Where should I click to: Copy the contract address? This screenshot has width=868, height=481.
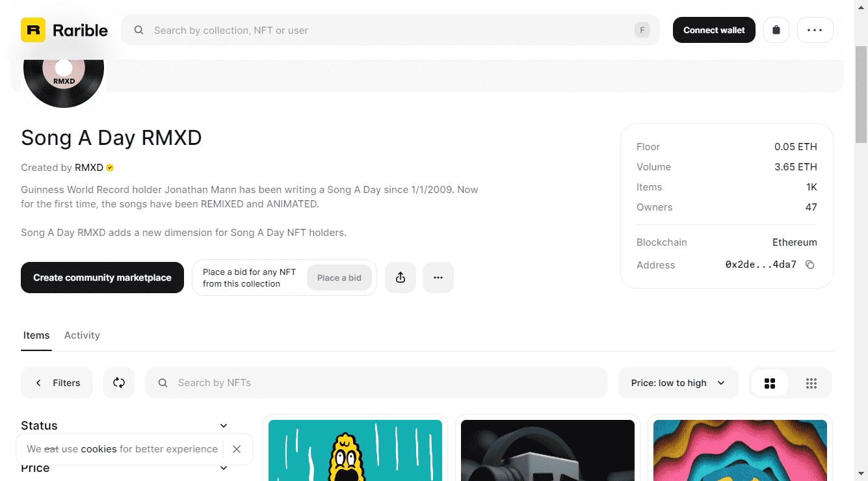[809, 265]
